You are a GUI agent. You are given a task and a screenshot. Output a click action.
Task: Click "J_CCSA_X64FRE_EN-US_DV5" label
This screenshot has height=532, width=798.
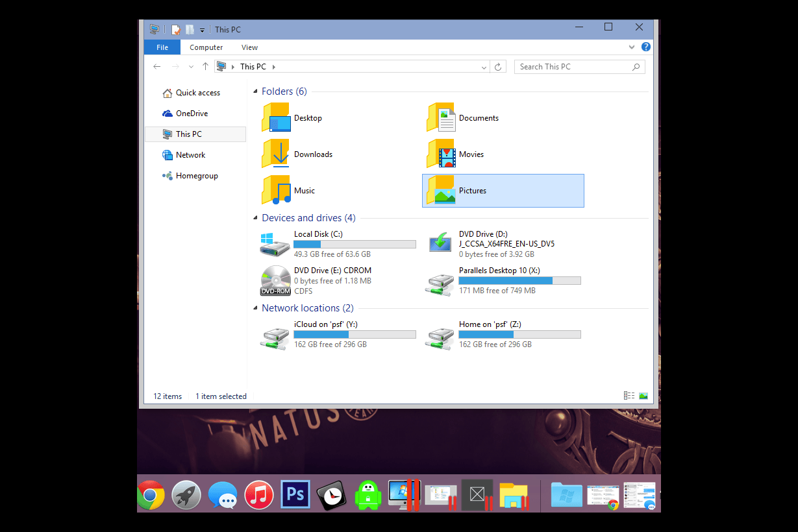(506, 245)
